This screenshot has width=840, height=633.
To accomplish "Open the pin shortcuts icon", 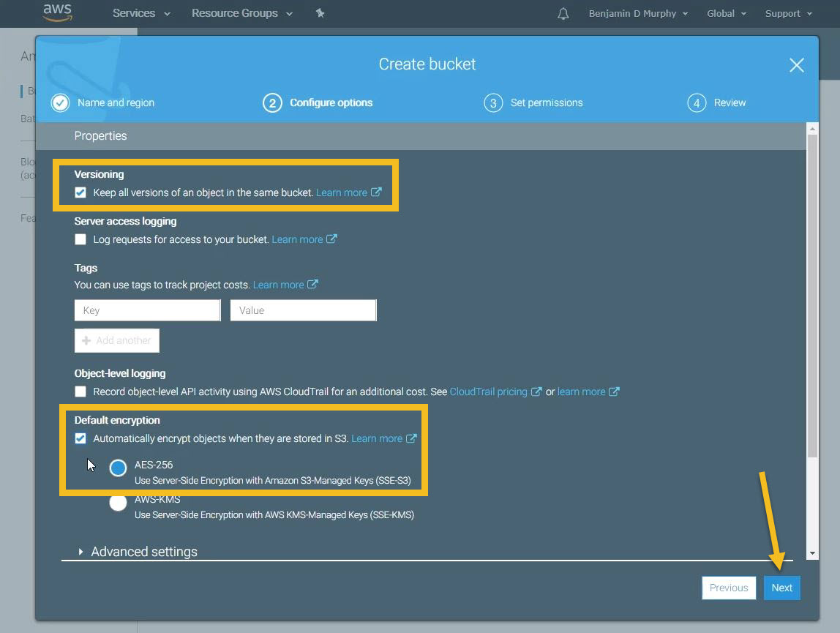I will (320, 13).
